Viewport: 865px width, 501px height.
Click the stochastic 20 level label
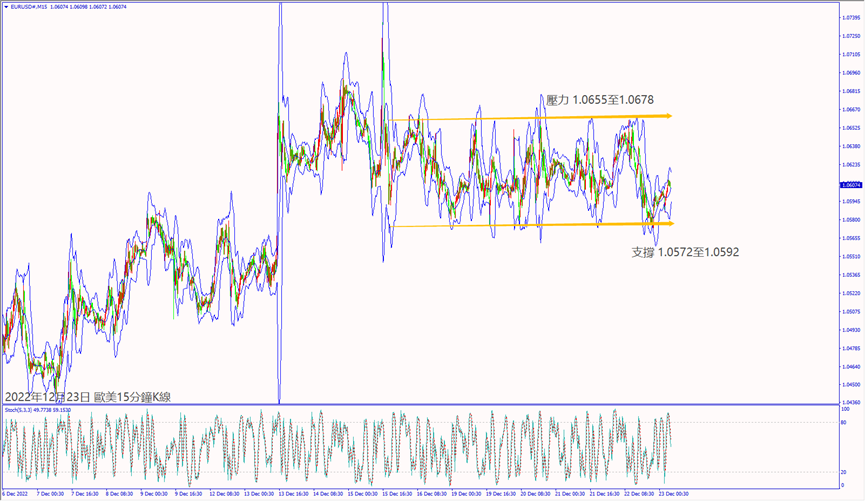(x=846, y=472)
